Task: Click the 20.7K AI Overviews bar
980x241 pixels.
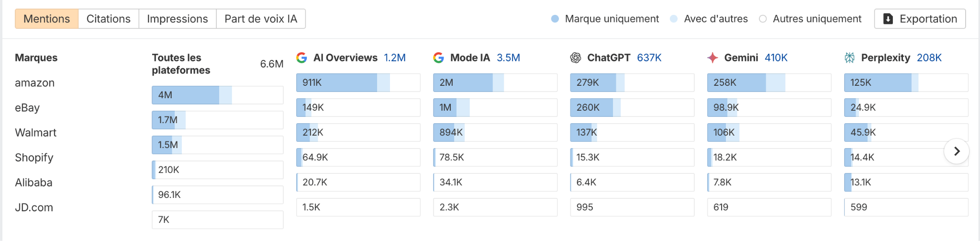Action: click(x=358, y=182)
